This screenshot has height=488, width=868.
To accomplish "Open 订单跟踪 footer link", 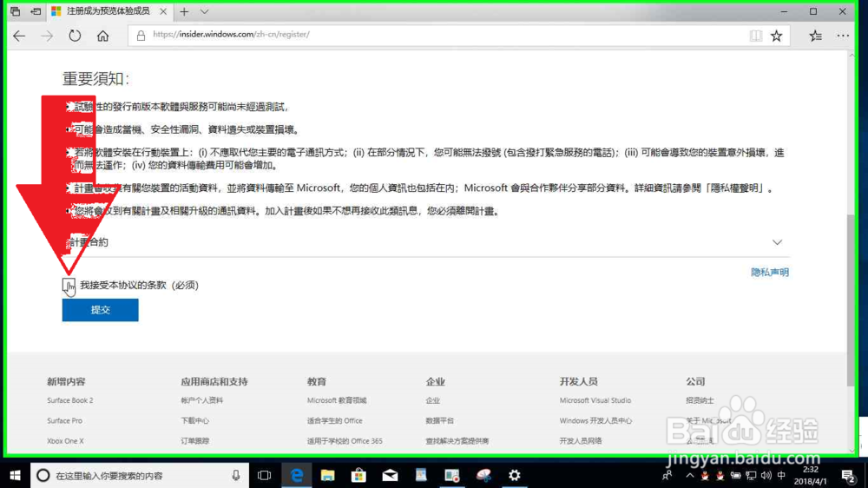I will 194,441.
